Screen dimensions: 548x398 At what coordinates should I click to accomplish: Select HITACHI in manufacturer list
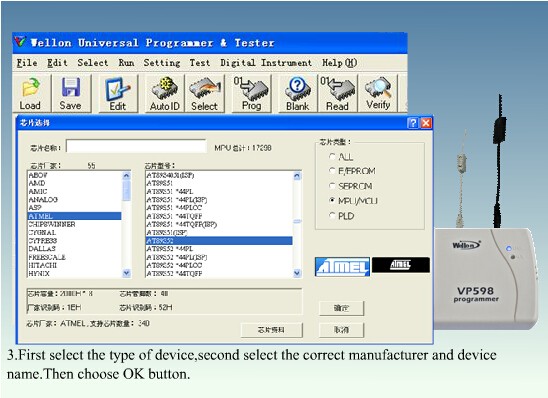pyautogui.click(x=74, y=265)
